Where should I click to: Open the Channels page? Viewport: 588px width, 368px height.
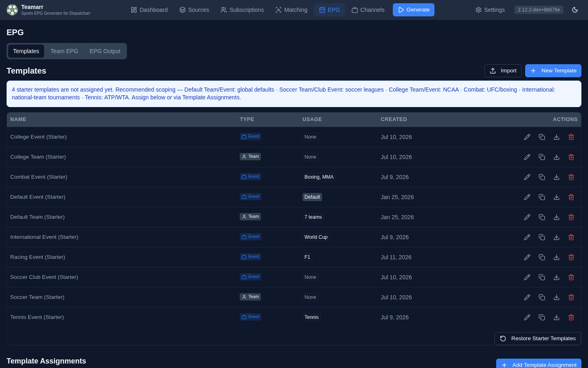[368, 10]
